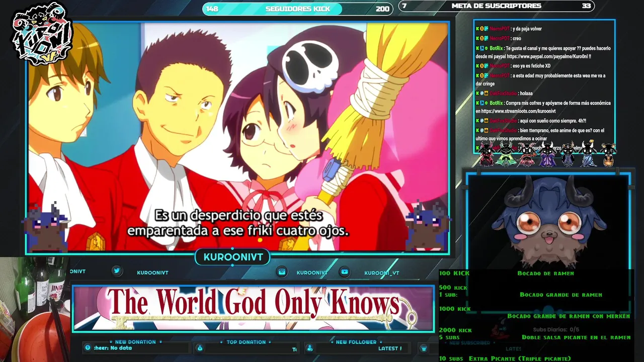Click the person icon under New Follower
This screenshot has width=644, height=362.
tap(310, 348)
